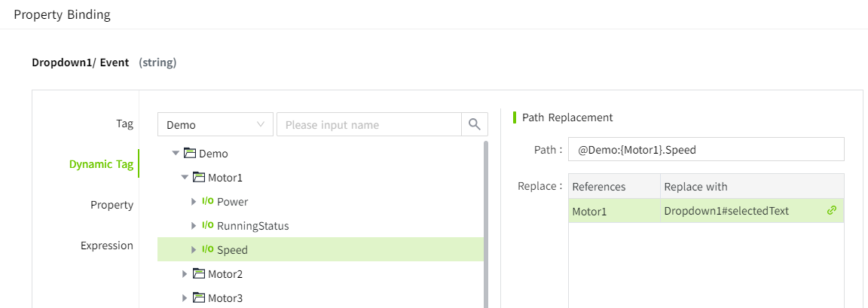Switch to the Tag tab
This screenshot has width=868, height=308.
124,124
